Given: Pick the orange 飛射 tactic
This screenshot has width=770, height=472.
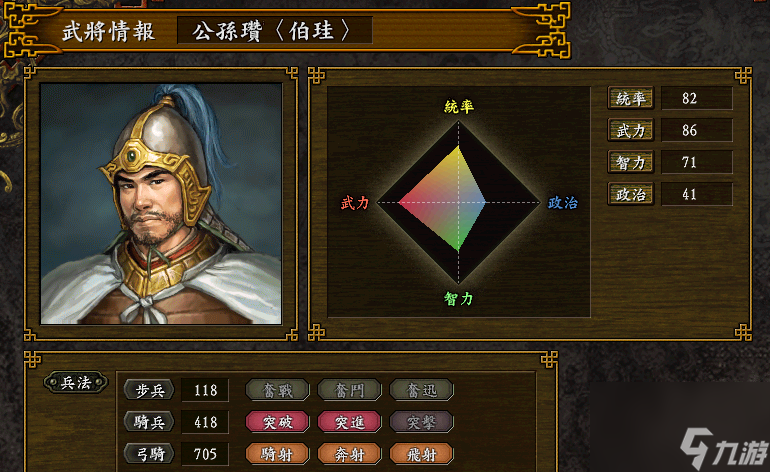Looking at the screenshot, I should tap(421, 454).
